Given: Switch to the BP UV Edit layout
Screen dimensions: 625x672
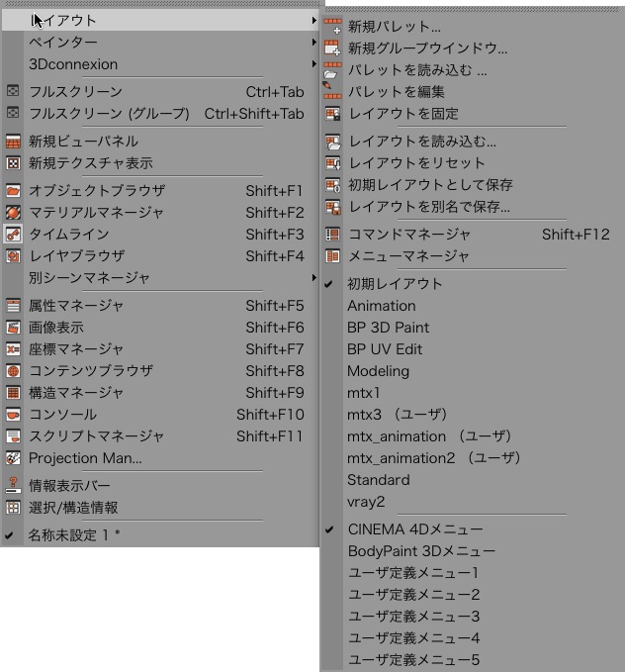Looking at the screenshot, I should point(385,349).
